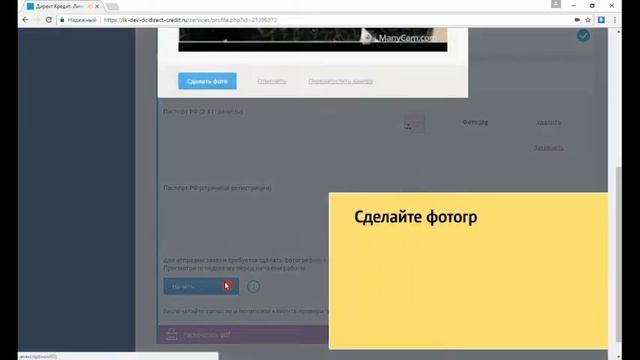
Task: Click the 'Фото.jpg' file name
Action: [475, 122]
